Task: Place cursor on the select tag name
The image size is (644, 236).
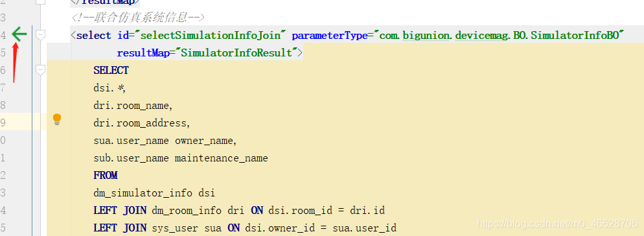Action: (x=94, y=36)
